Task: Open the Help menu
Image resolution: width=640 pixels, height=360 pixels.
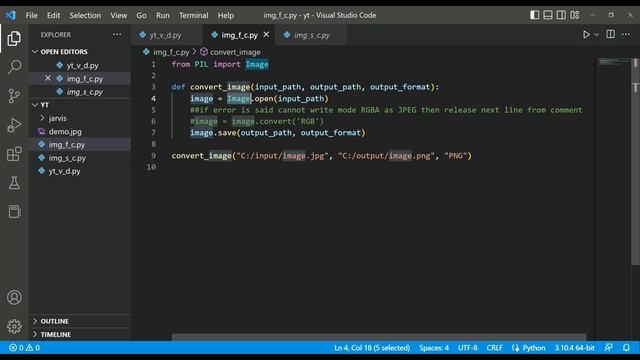Action: click(x=226, y=16)
